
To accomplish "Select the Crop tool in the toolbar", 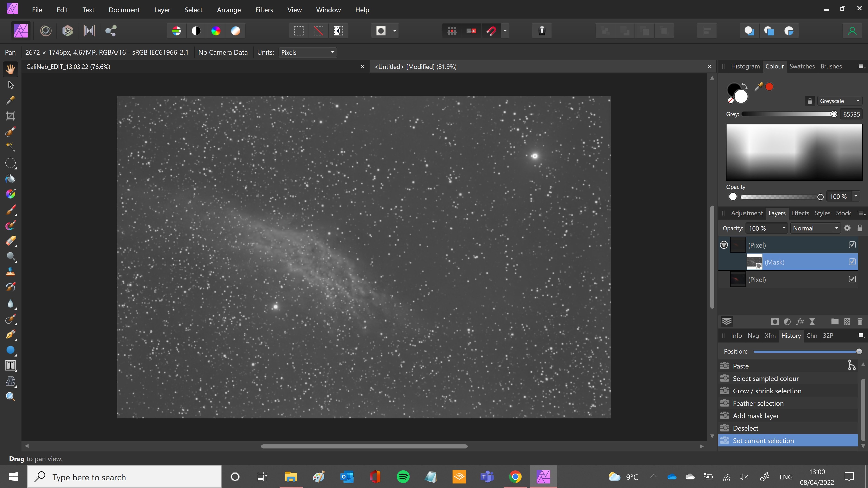I will pos(10,116).
